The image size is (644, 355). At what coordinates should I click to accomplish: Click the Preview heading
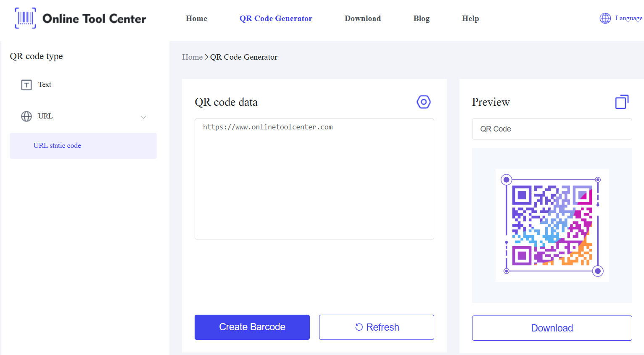(x=491, y=102)
